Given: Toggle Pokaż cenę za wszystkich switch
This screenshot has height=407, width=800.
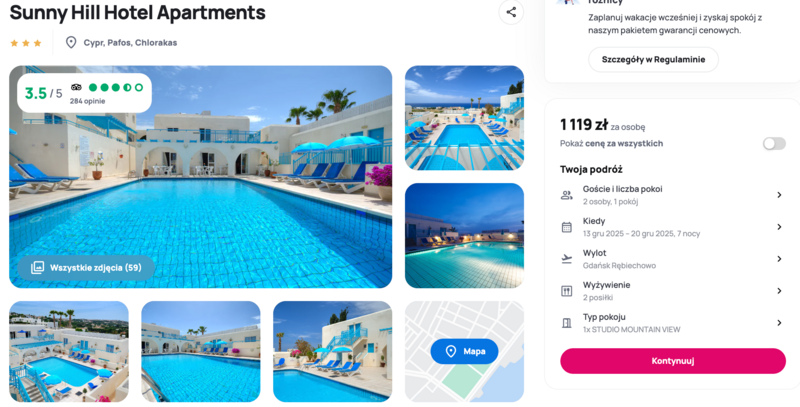Looking at the screenshot, I should click(774, 144).
